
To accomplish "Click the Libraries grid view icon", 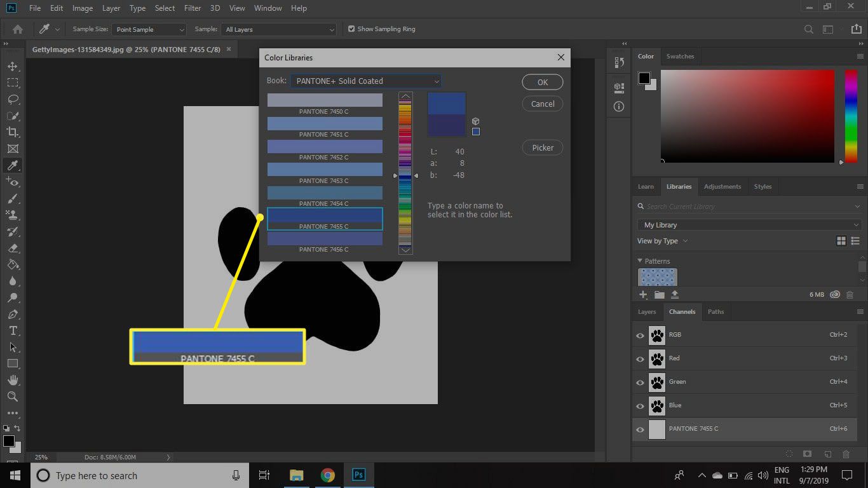I will tap(841, 241).
